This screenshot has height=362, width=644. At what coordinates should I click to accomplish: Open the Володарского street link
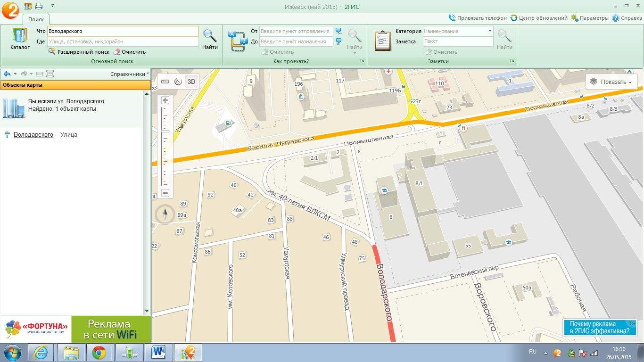point(33,135)
